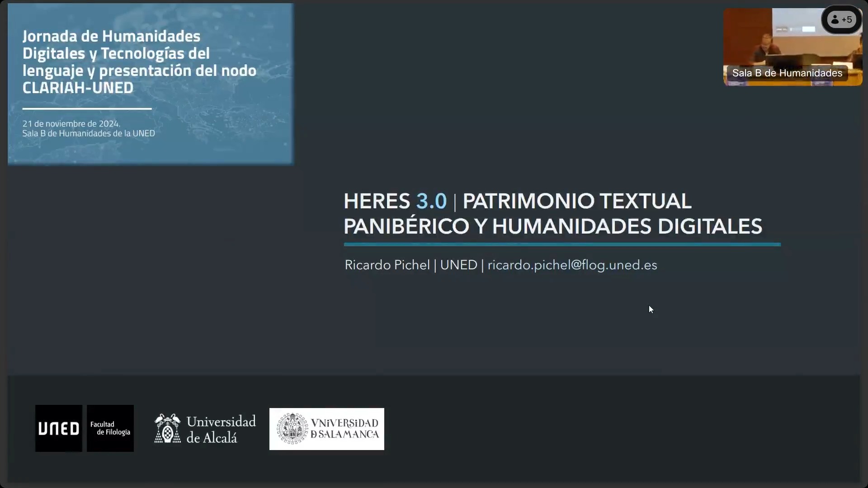The image size is (868, 488).
Task: Click the Universidad de Alcalá logo
Action: (x=205, y=429)
